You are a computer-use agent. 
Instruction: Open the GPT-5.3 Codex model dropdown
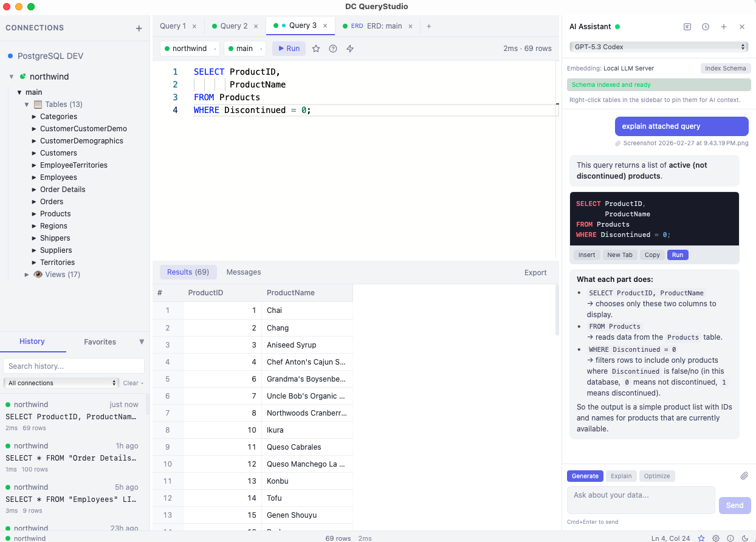click(x=659, y=46)
